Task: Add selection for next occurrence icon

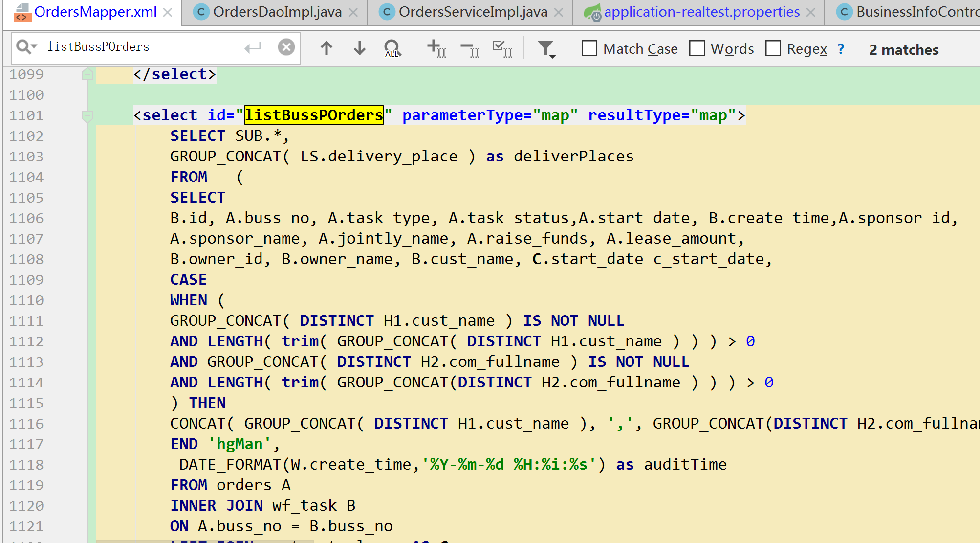Action: (x=436, y=48)
